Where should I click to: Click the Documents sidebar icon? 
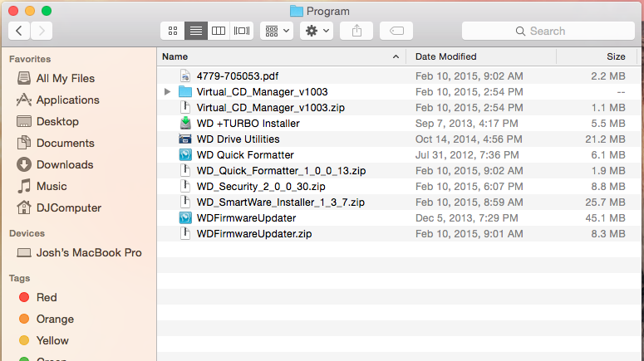pos(24,143)
